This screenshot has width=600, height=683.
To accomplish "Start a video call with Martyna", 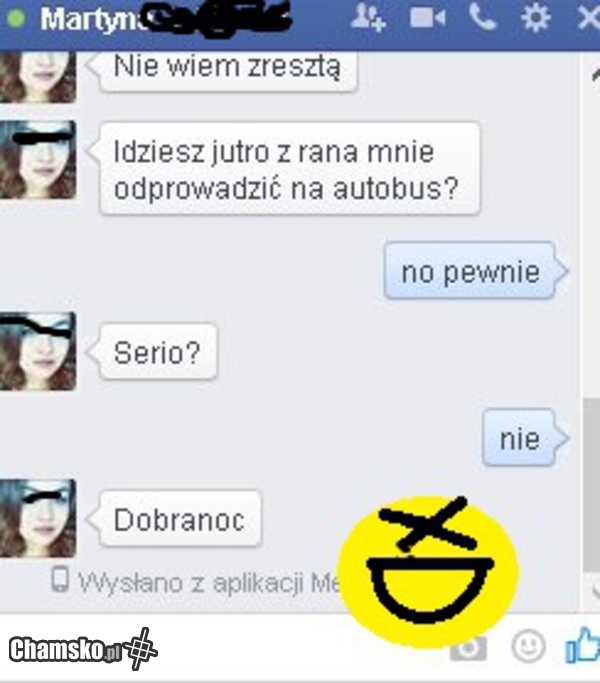I will [x=427, y=17].
